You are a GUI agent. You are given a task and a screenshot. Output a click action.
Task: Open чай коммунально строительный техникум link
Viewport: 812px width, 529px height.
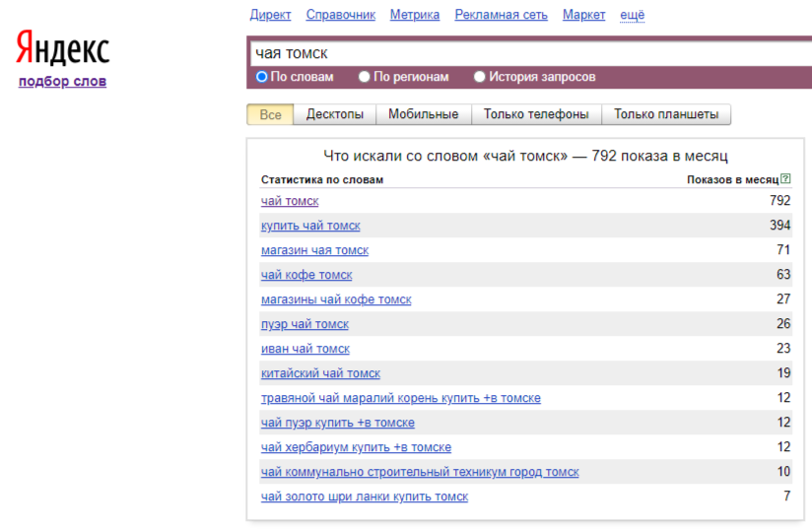420,472
